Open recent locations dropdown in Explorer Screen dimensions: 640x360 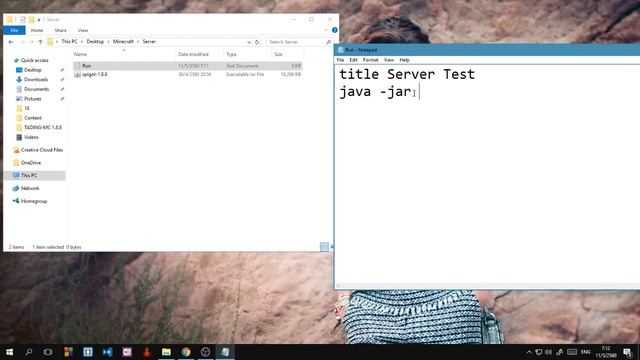click(x=32, y=42)
